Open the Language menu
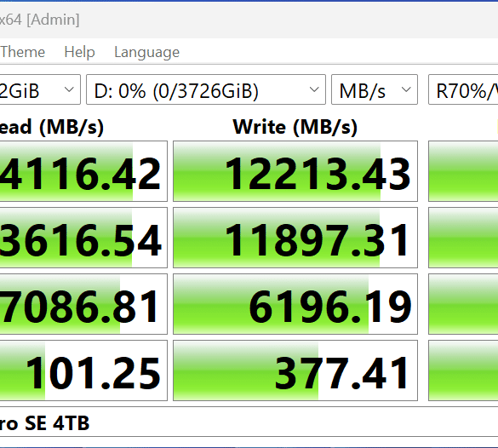This screenshot has width=498, height=448. (146, 53)
